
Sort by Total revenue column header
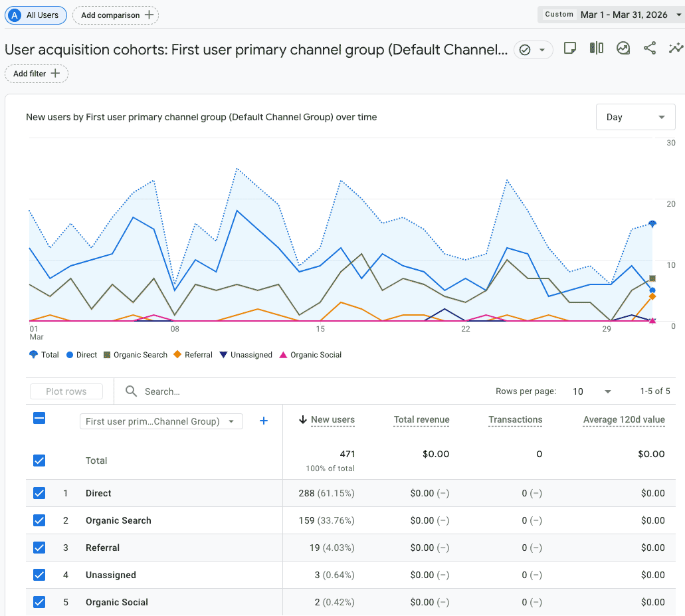click(421, 419)
